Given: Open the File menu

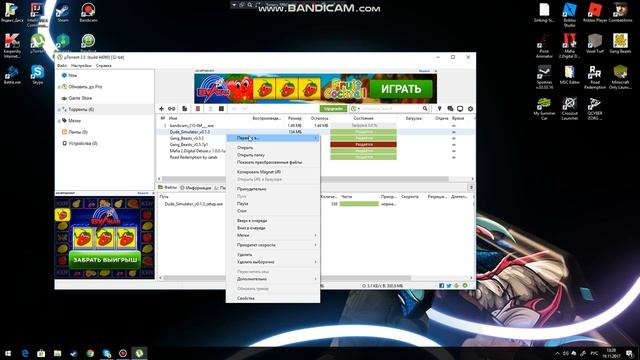Looking at the screenshot, I should [62, 65].
